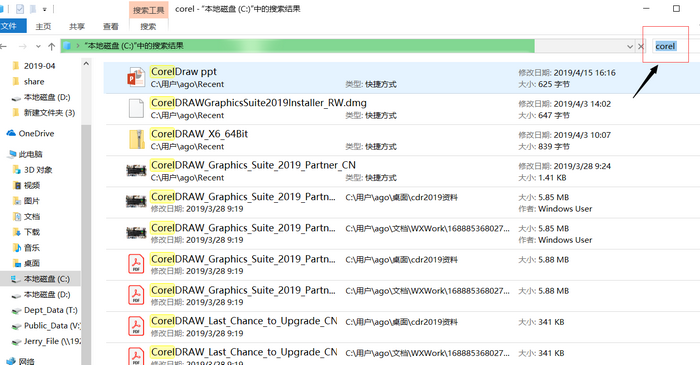The image size is (700, 365).
Task: Select CorelDRAW_Last_Chance_to_Upgrade_CN in cdr2019资料
Action: point(244,321)
